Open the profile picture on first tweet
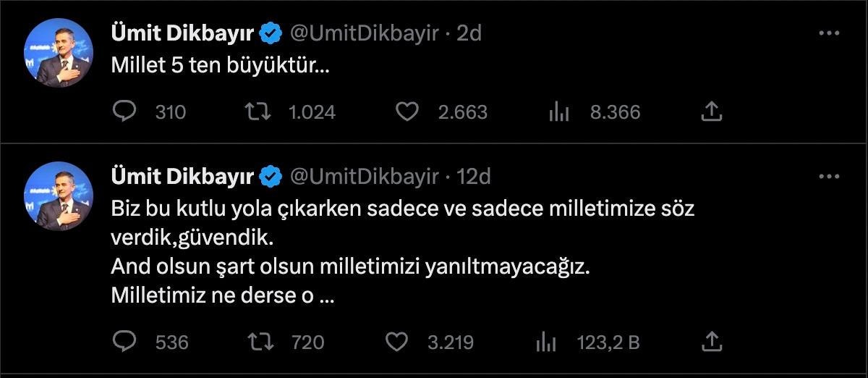 pyautogui.click(x=59, y=53)
